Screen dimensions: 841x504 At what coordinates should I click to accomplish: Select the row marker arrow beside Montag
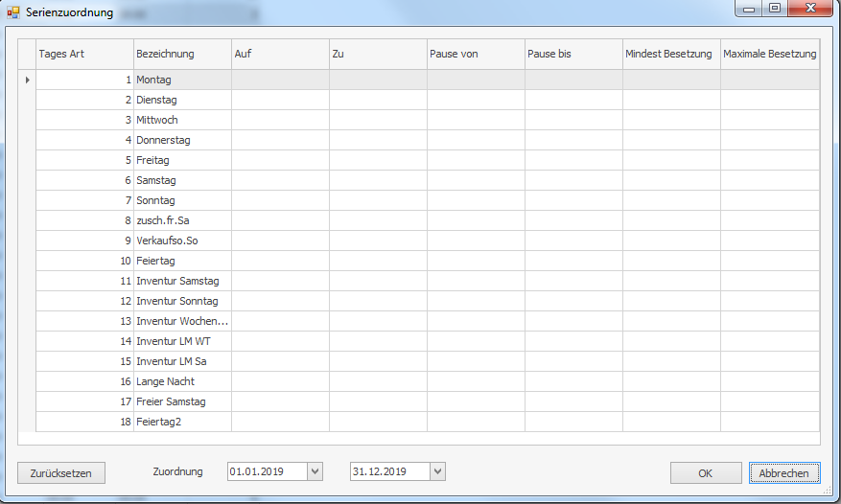(27, 80)
